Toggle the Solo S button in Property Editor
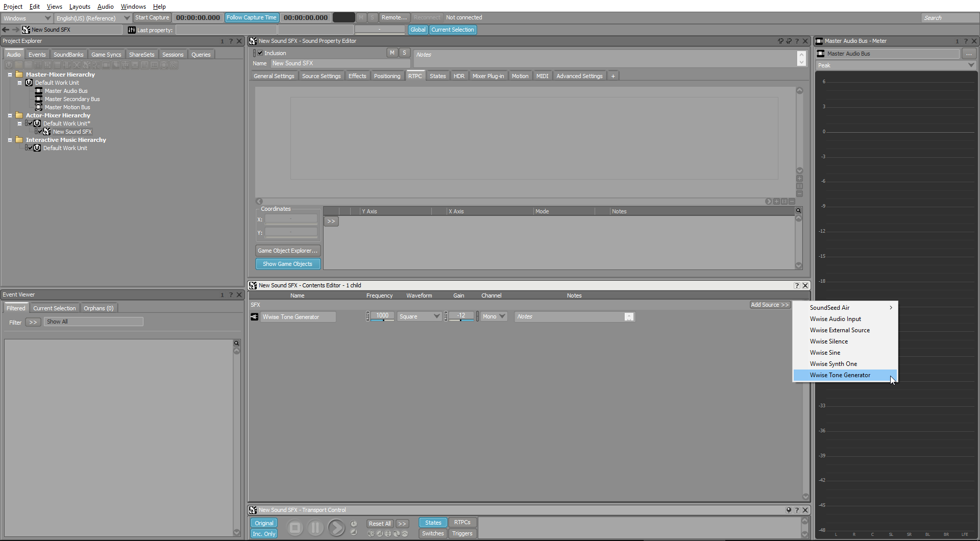The height and width of the screenshot is (541, 980). coord(404,53)
